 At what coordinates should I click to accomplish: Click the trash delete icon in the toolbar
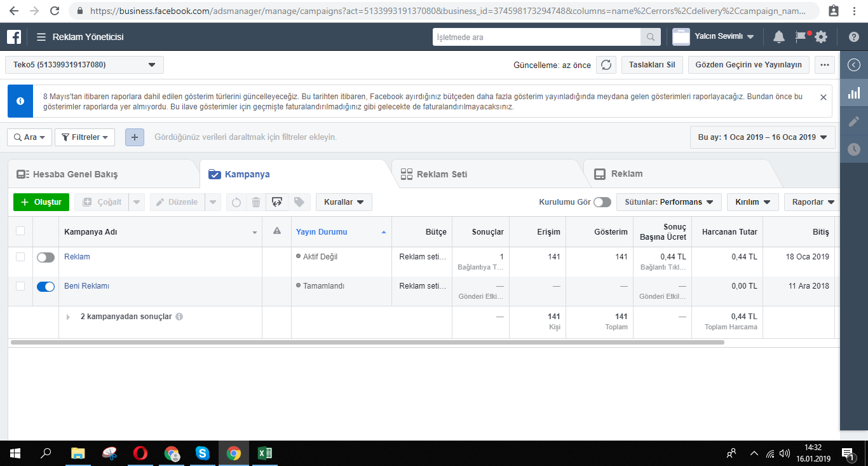coord(255,202)
